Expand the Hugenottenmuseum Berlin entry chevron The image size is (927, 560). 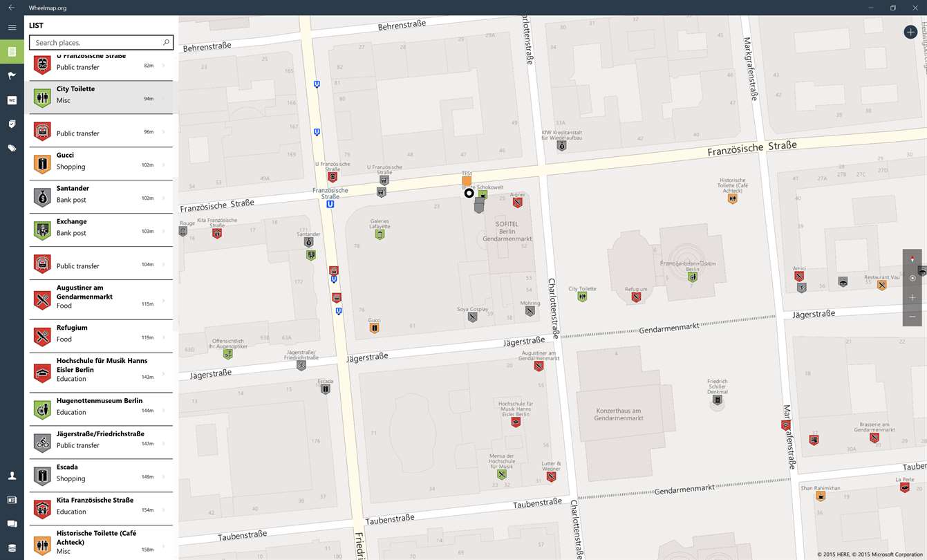164,410
